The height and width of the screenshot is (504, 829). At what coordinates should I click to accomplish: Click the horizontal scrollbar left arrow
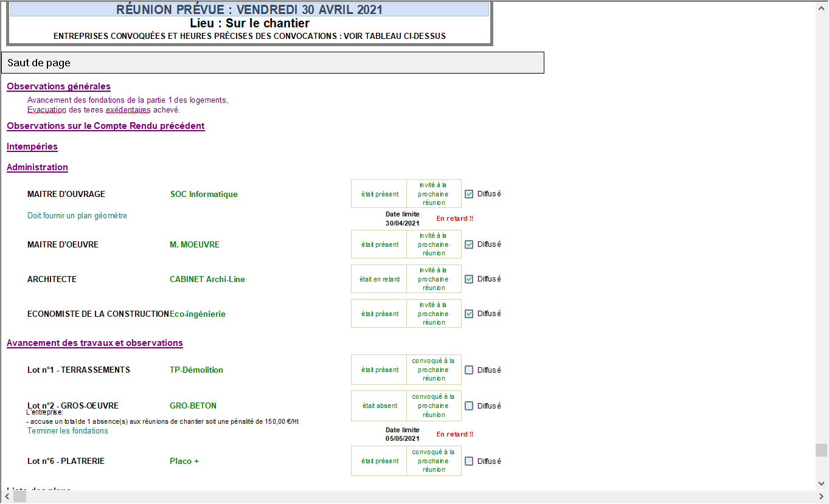click(6, 497)
